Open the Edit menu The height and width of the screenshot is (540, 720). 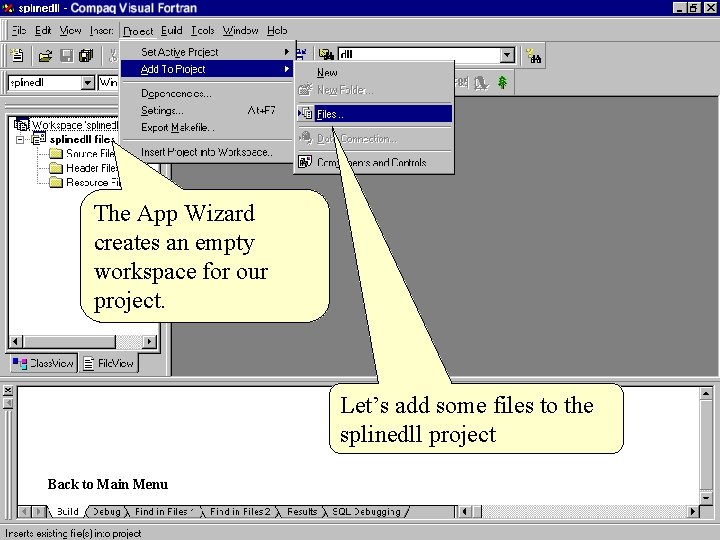click(x=43, y=30)
